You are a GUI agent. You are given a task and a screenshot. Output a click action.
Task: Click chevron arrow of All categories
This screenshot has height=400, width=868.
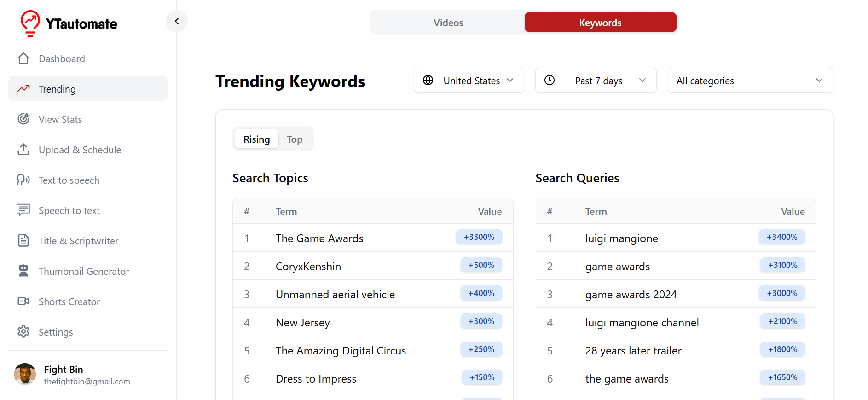click(x=819, y=80)
